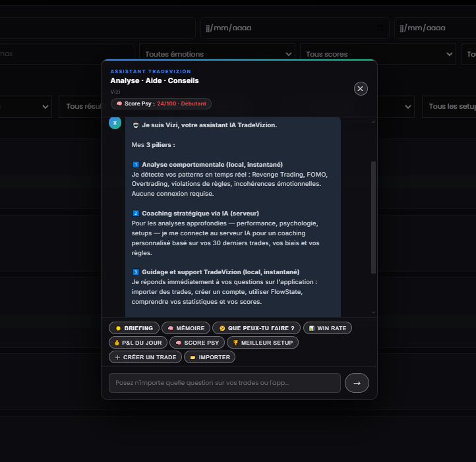Click the second jj/mm/aaaa date field
The image size is (476, 462).
click(435, 28)
